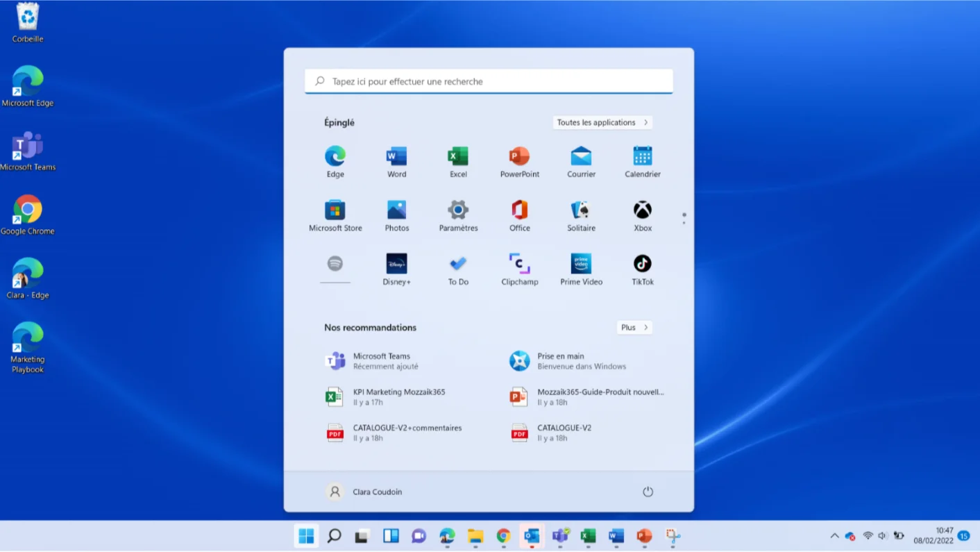This screenshot has height=552, width=980.
Task: Open the Courrier mail app
Action: pyautogui.click(x=581, y=162)
